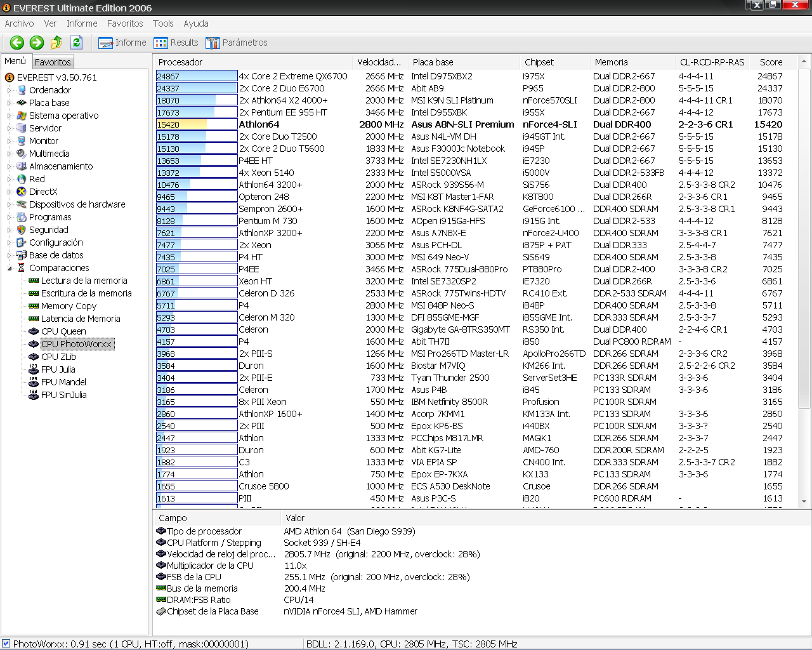Expand the Almacenamiento tree node

click(10, 166)
